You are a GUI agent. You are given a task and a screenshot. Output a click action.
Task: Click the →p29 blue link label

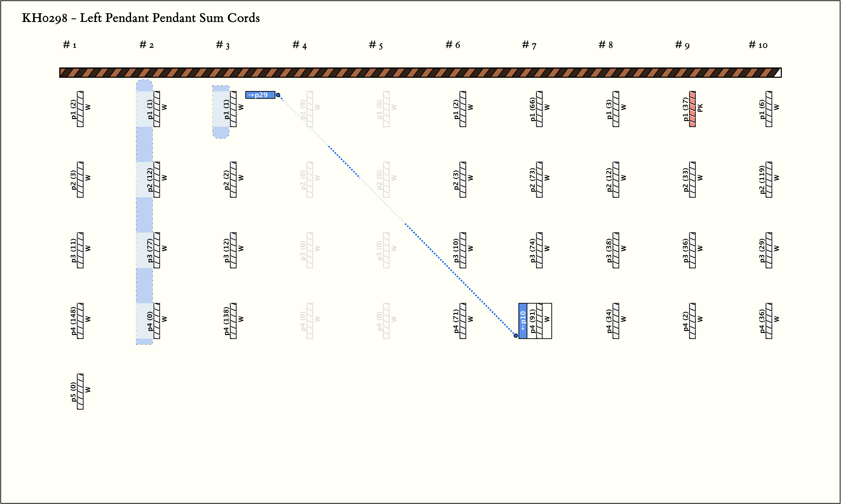pyautogui.click(x=260, y=95)
